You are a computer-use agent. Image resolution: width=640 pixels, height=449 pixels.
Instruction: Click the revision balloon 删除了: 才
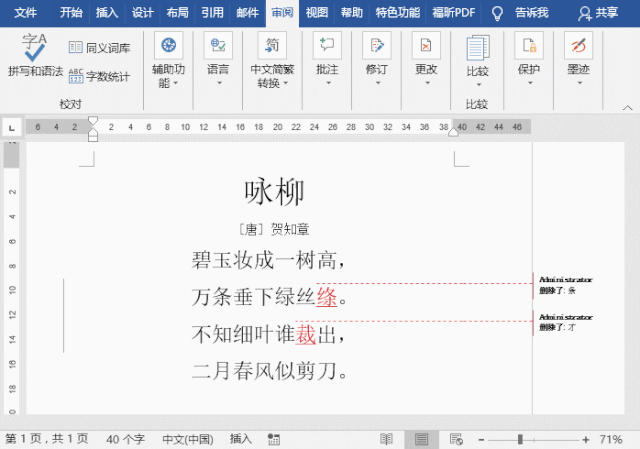coord(565,322)
